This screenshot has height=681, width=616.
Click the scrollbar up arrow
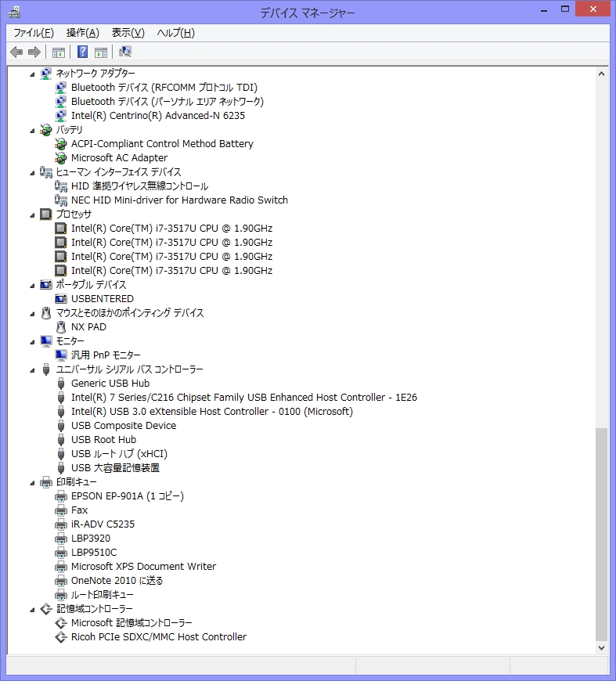pos(601,74)
